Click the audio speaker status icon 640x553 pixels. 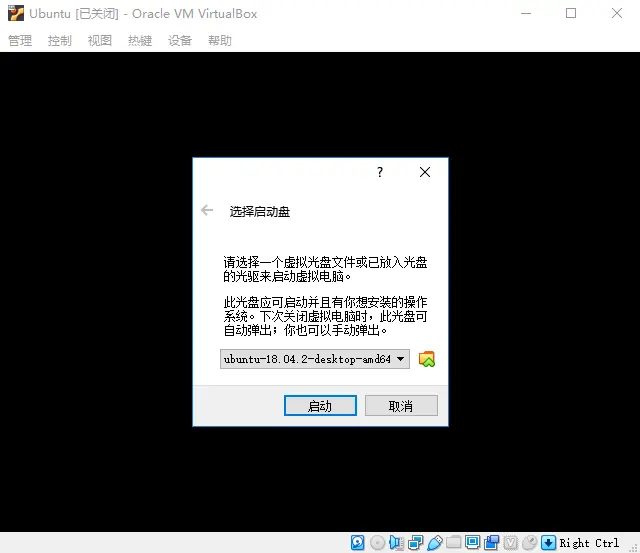click(396, 542)
